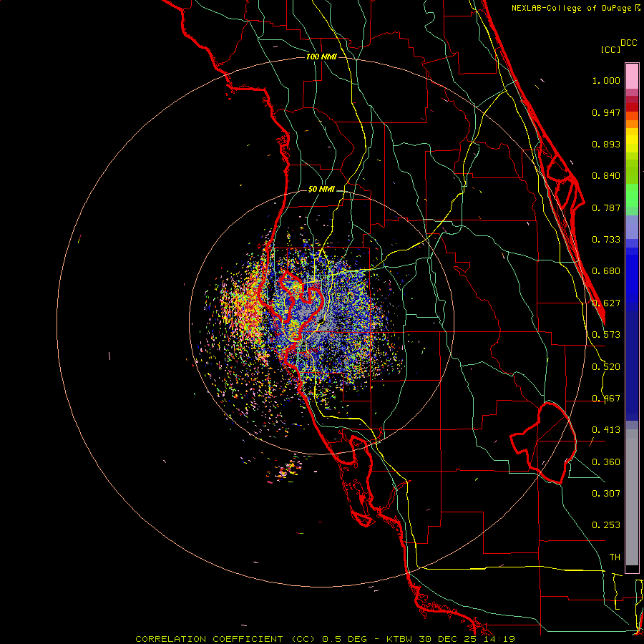The width and height of the screenshot is (644, 644).
Task: Pick the gray segment of the color bar
Action: 632,497
